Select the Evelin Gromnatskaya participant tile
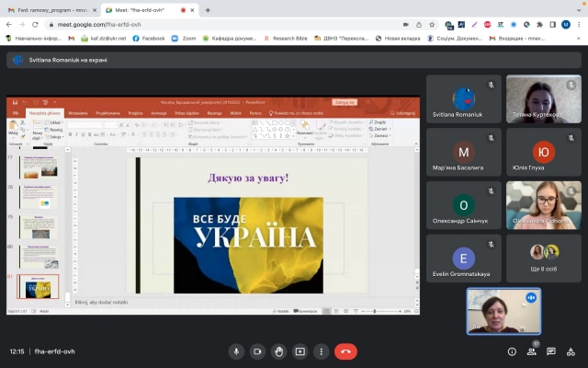The width and height of the screenshot is (588, 368). tap(463, 258)
